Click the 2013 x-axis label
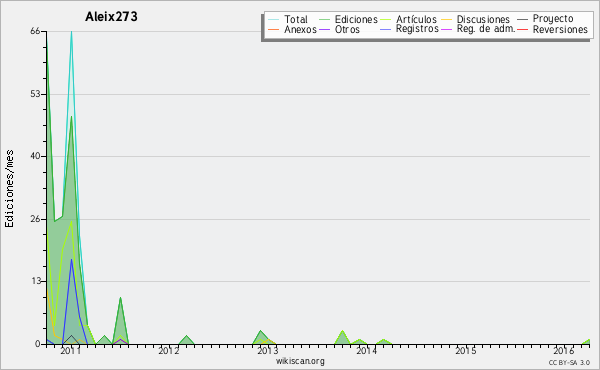 (x=267, y=350)
